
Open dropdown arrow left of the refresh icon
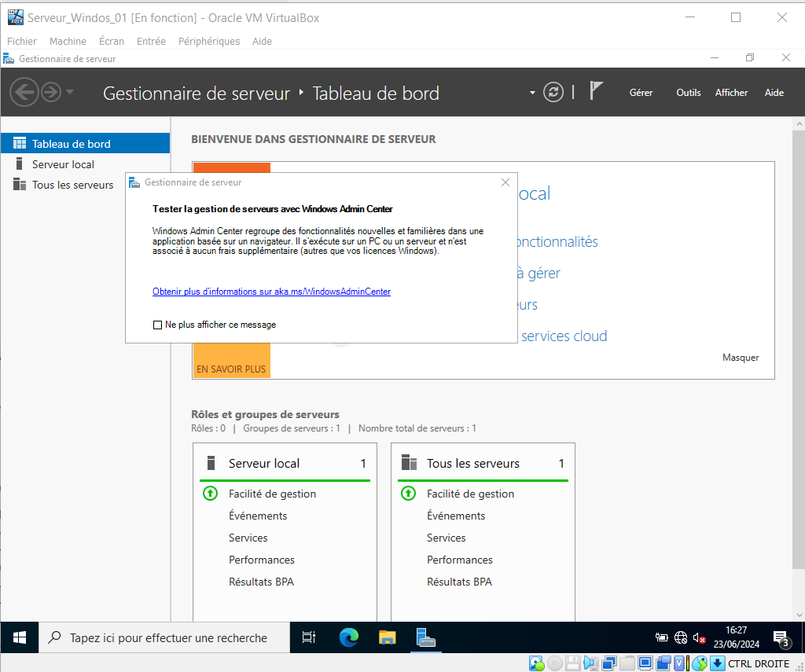point(533,93)
